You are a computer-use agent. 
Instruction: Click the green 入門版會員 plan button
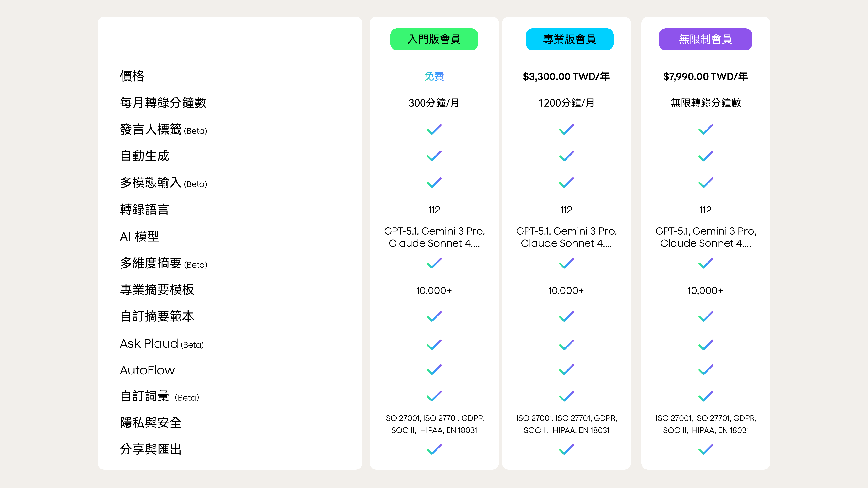pyautogui.click(x=434, y=39)
